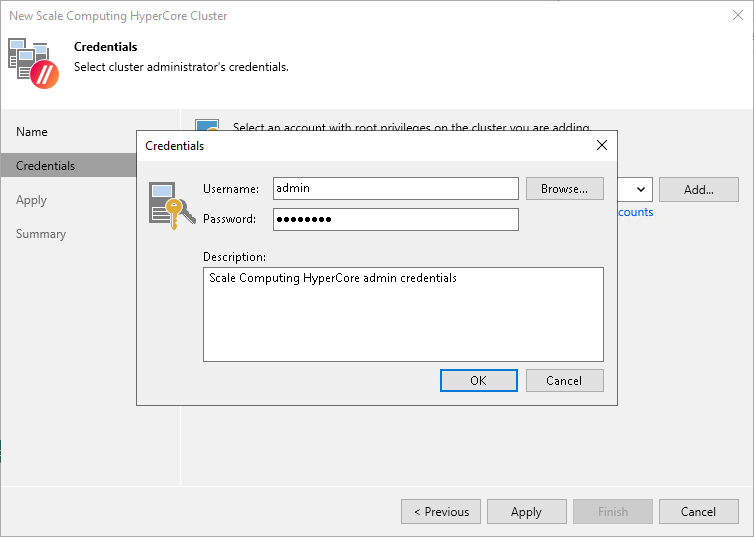Close the New Scale Computing HyperCore Cluster window
754x537 pixels.
(x=737, y=16)
